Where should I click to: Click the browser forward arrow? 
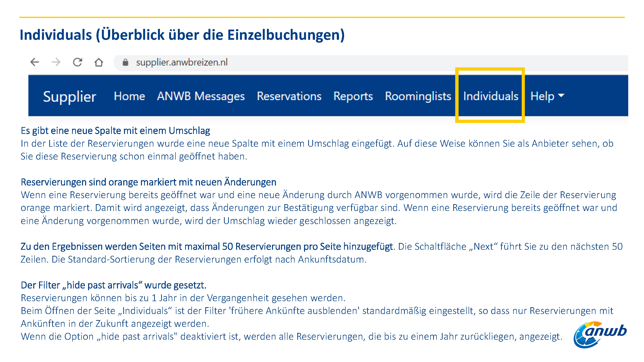[x=56, y=62]
